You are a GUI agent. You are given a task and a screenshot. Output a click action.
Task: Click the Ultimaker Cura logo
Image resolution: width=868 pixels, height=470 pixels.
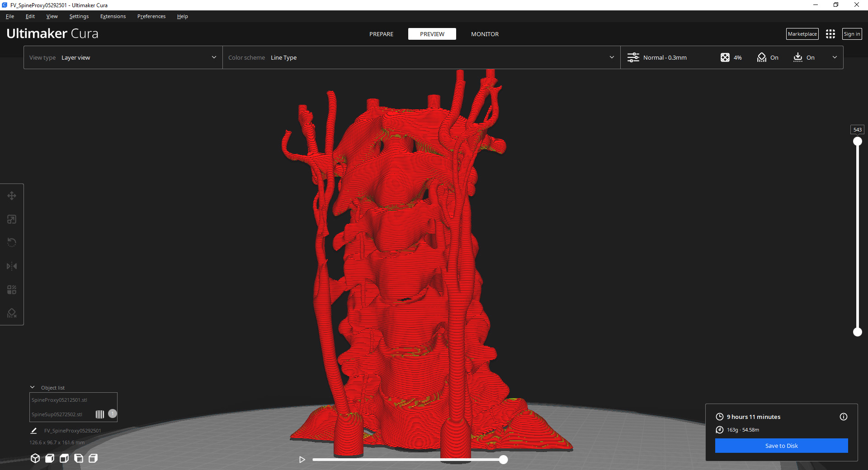52,33
